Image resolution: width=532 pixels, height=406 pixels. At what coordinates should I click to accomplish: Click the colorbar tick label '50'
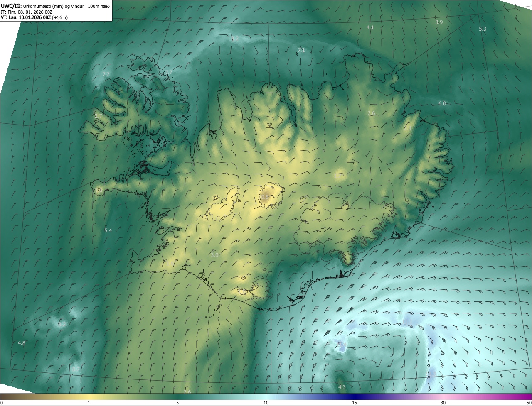point(529,403)
